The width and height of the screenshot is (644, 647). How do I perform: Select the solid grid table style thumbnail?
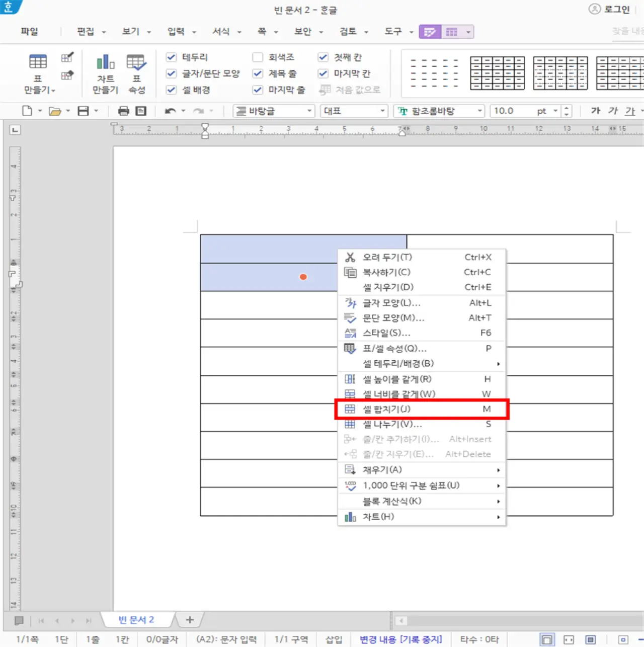497,73
